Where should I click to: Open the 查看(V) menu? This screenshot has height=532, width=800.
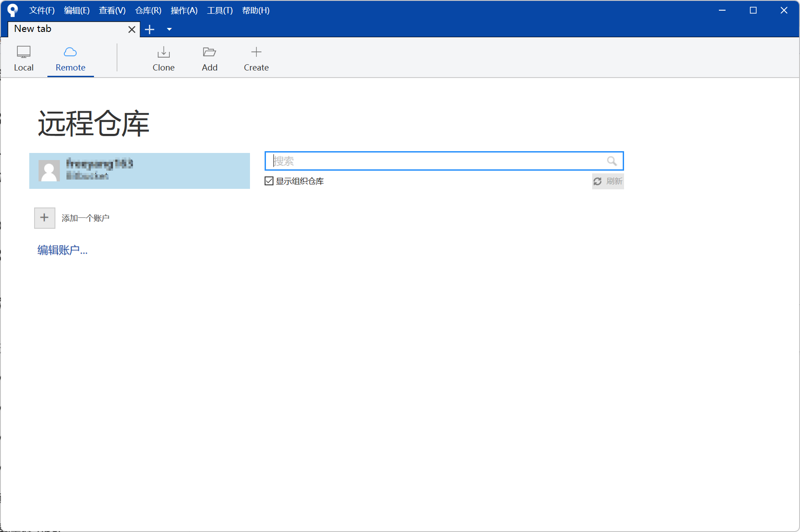click(112, 10)
